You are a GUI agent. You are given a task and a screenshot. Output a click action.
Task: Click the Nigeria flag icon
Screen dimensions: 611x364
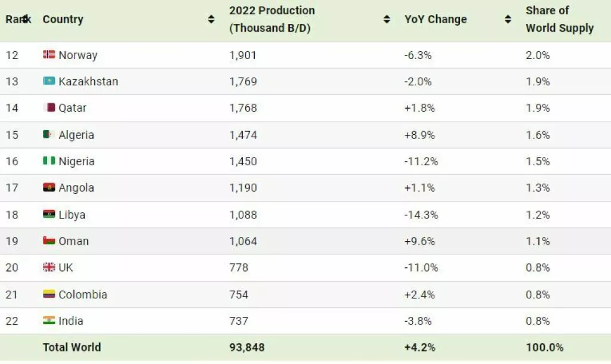[49, 161]
